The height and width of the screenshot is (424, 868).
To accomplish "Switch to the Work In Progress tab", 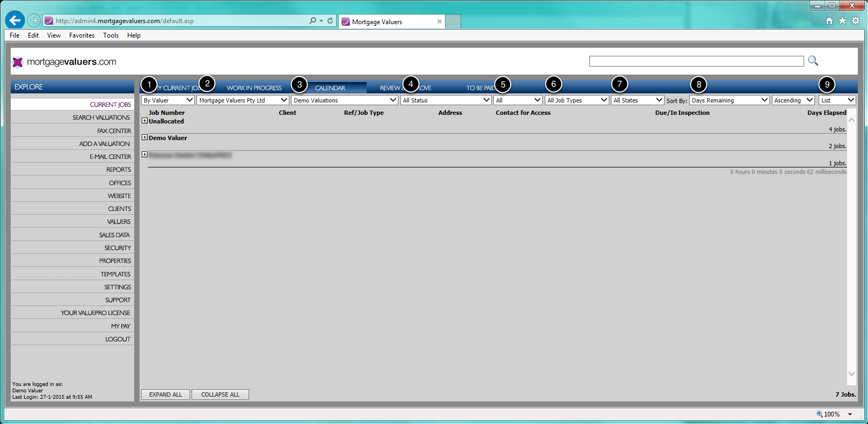I will [x=254, y=88].
